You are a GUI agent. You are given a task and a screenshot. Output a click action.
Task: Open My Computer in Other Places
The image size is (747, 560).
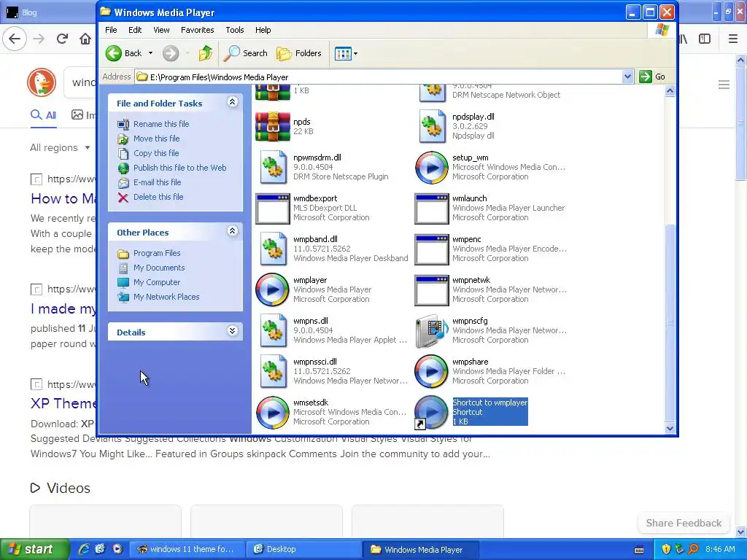click(157, 282)
